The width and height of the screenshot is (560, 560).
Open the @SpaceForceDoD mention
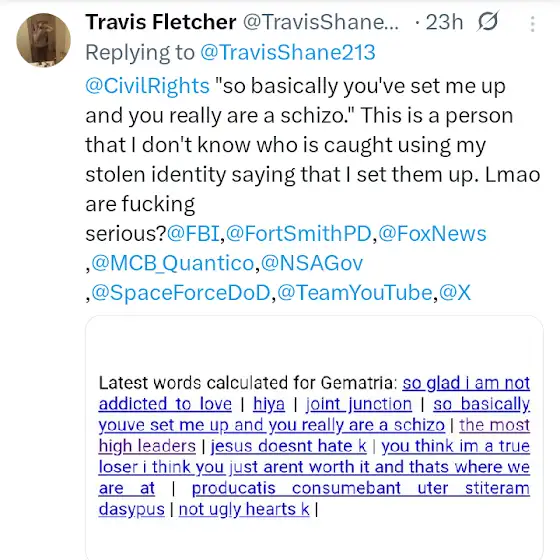(x=181, y=293)
